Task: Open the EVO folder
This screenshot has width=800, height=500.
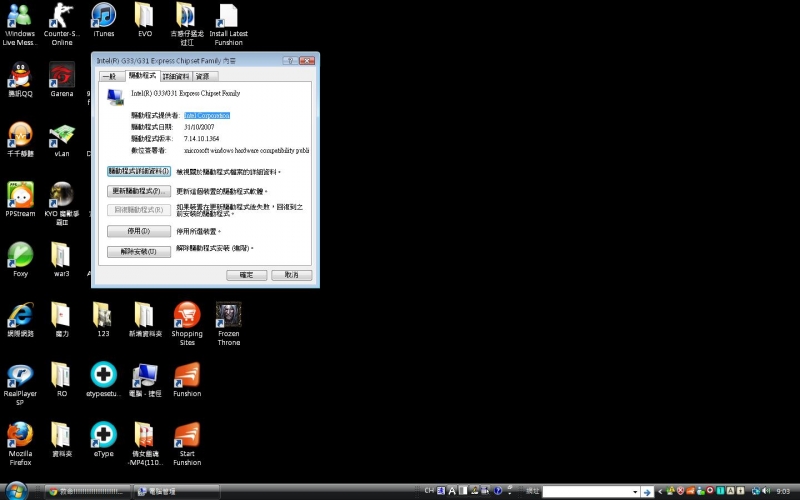Action: click(145, 20)
